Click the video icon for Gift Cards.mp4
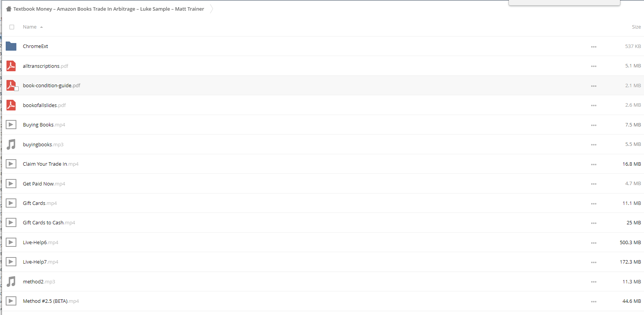Image resolution: width=644 pixels, height=315 pixels. [x=11, y=203]
